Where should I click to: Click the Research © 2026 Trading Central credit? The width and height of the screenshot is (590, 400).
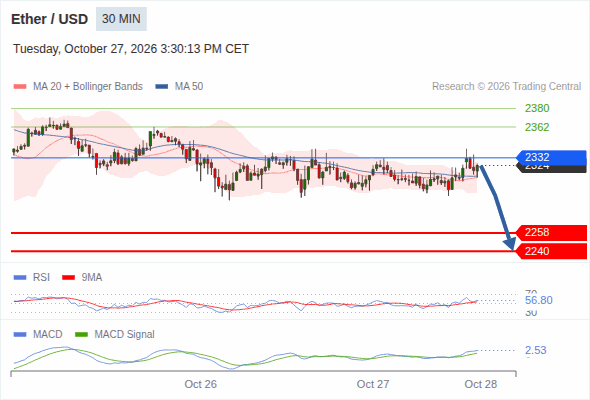point(506,87)
